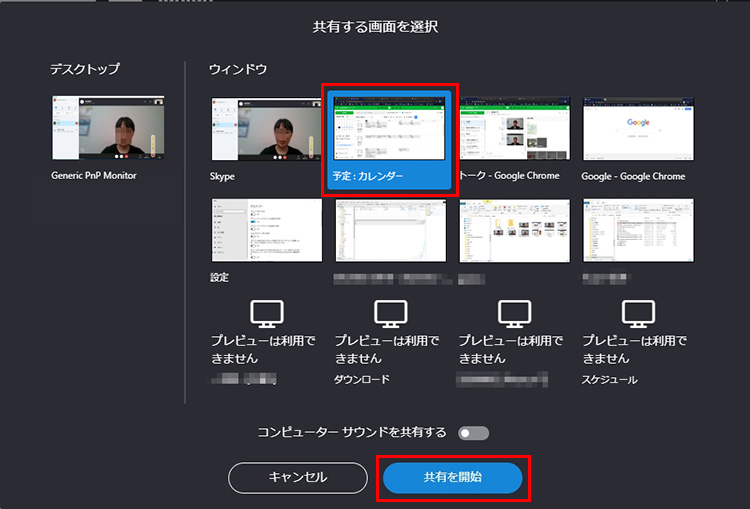750x509 pixels.
Task: Toggle コンピューター サウンドを共有する switch
Action: (473, 433)
